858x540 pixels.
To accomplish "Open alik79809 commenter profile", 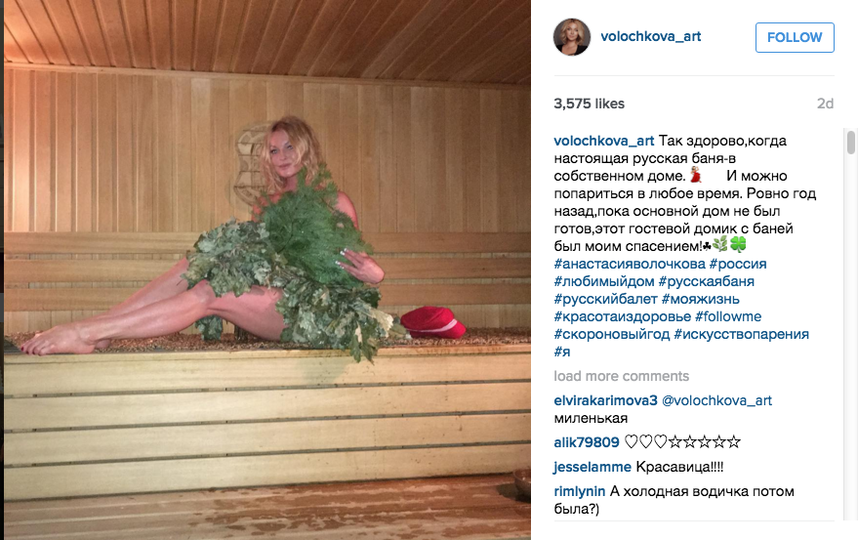I will (586, 442).
